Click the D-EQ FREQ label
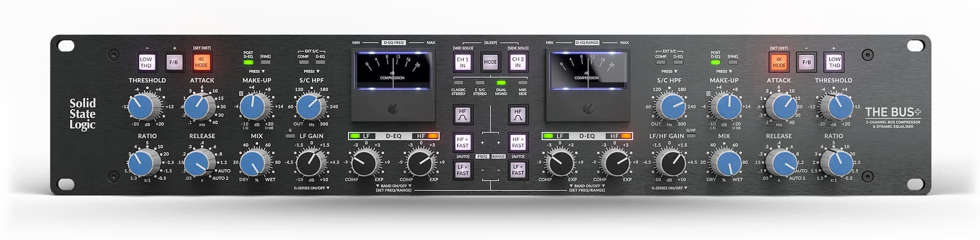The height and width of the screenshot is (240, 980). (x=393, y=43)
